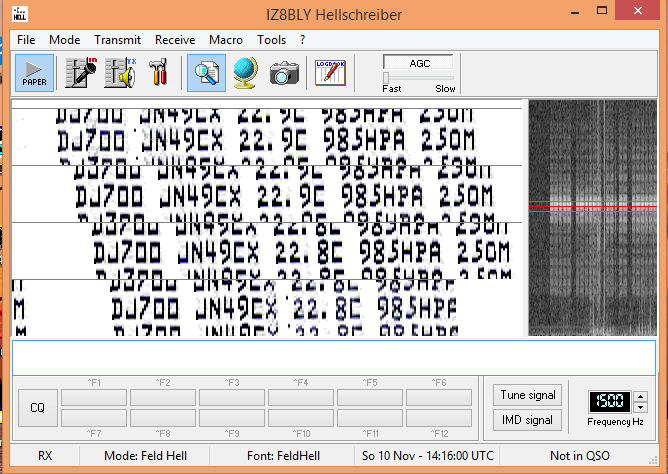
Task: Open the ? help menu
Action: tap(302, 40)
